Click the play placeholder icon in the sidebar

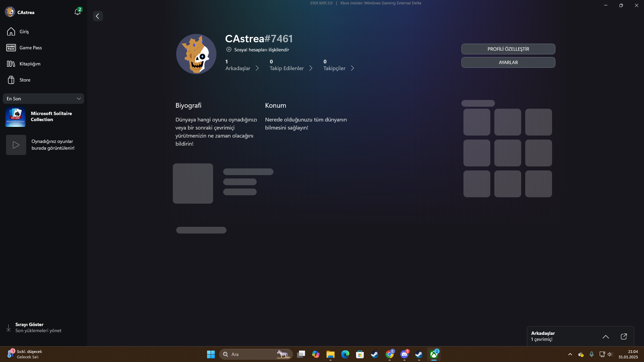point(16,145)
